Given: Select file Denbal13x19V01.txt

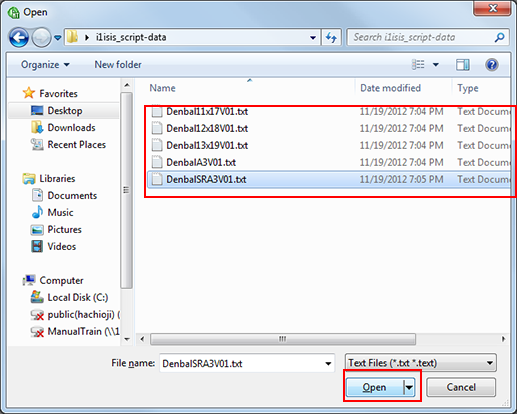Looking at the screenshot, I should click(x=329, y=146).
